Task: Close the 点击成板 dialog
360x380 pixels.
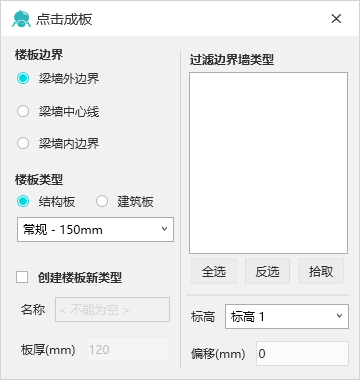Action: click(x=336, y=19)
